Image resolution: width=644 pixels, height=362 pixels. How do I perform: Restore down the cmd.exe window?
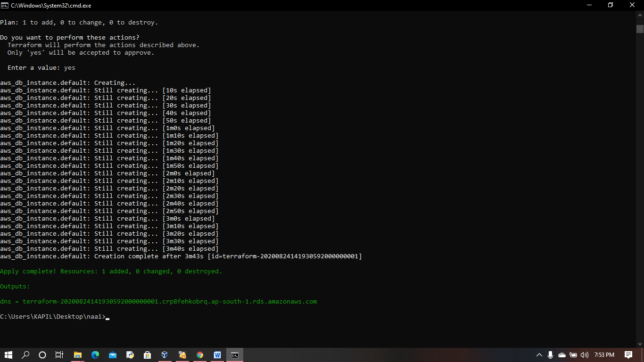[x=611, y=5]
